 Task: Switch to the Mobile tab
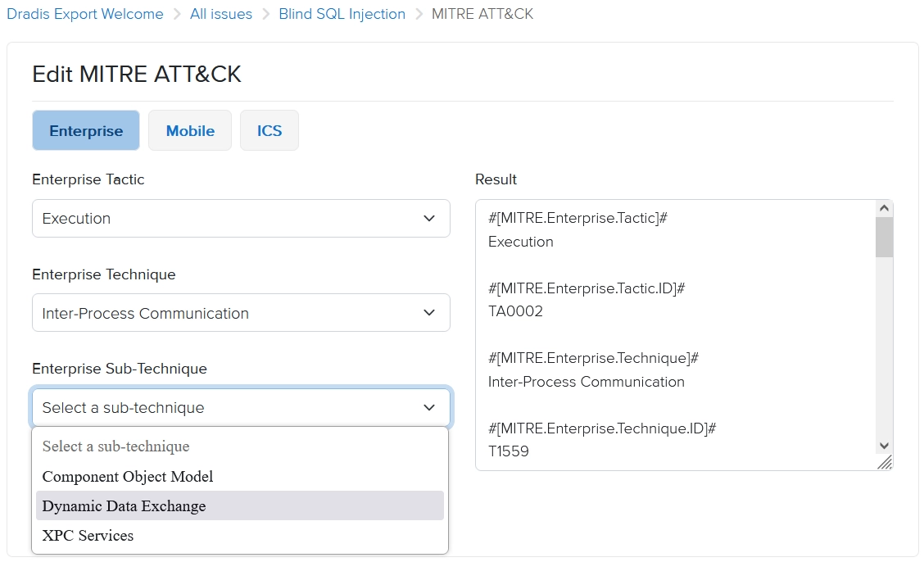(190, 130)
